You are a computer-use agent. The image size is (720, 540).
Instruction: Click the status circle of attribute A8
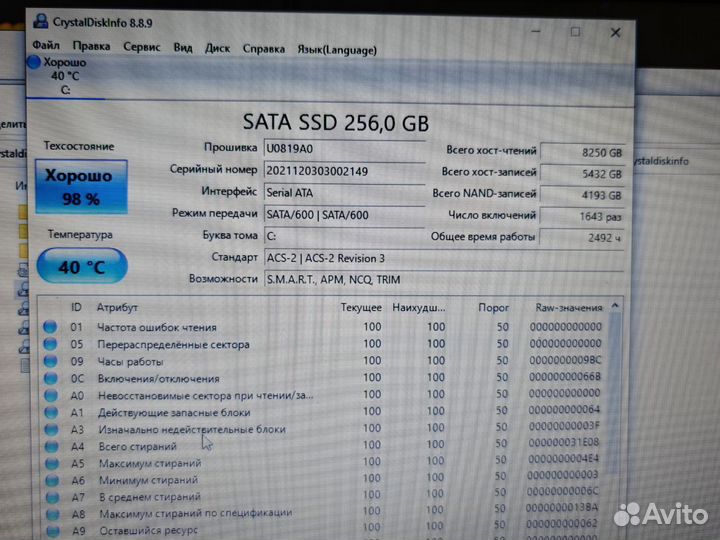click(52, 514)
